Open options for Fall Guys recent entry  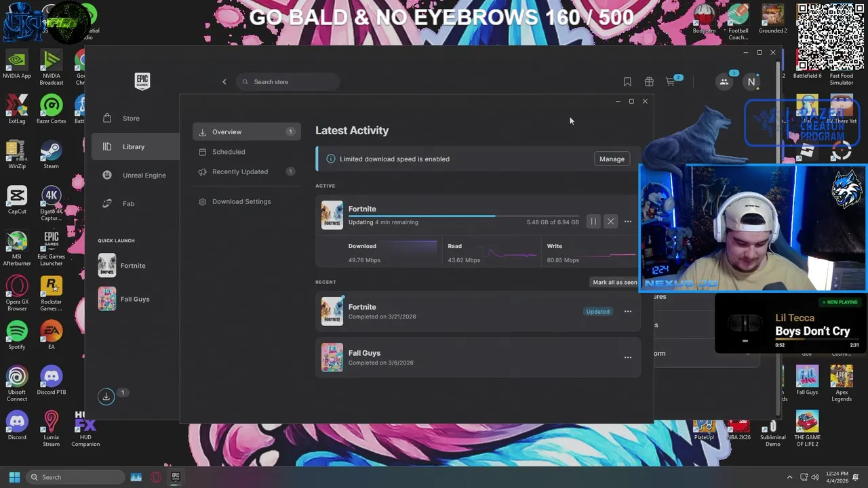(628, 357)
